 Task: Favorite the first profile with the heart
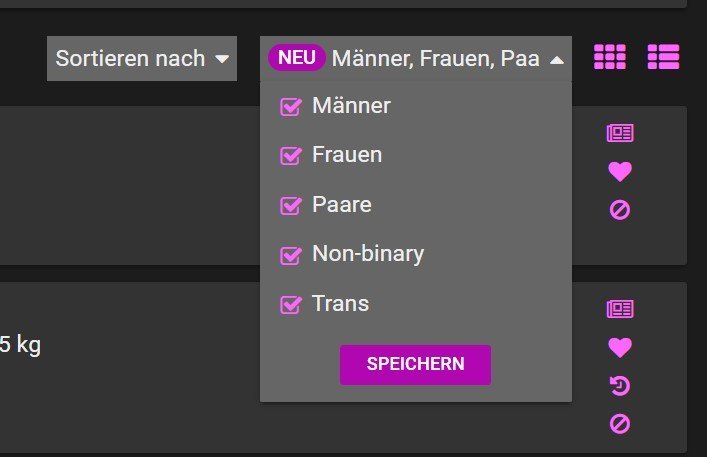[x=620, y=172]
